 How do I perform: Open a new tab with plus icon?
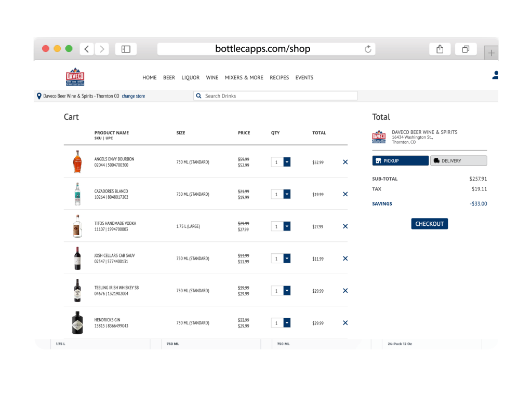coord(491,53)
